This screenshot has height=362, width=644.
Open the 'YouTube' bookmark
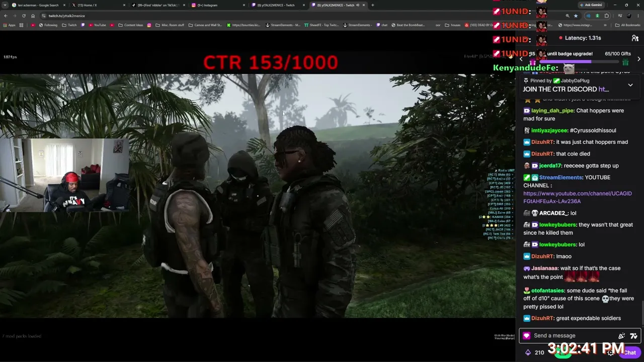pos(97,25)
